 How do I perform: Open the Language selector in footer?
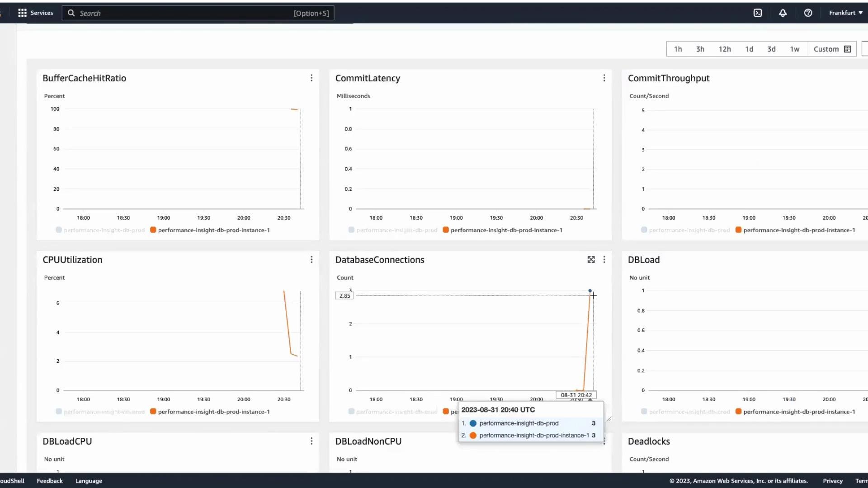(89, 481)
